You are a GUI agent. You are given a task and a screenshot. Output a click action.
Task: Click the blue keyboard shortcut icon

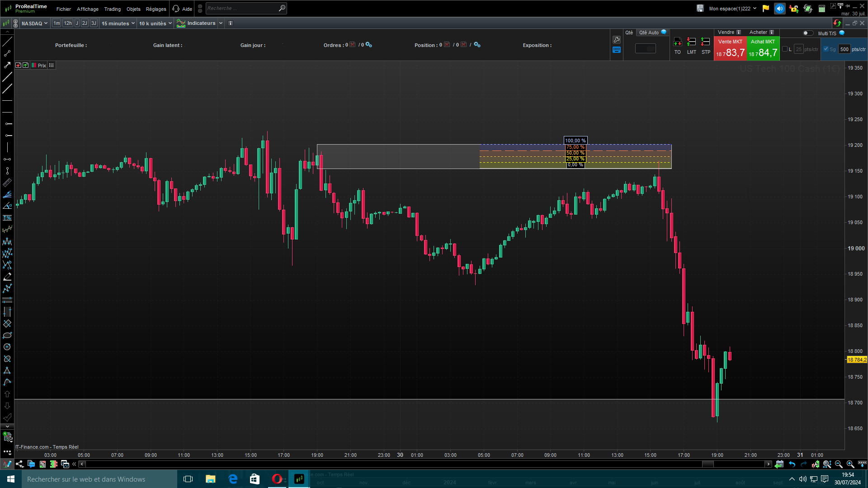click(617, 50)
